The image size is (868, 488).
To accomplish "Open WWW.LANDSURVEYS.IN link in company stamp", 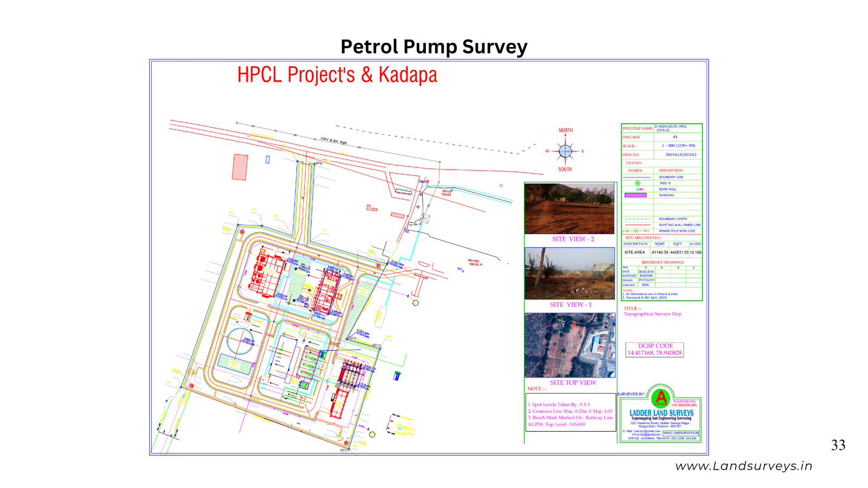I will [681, 433].
